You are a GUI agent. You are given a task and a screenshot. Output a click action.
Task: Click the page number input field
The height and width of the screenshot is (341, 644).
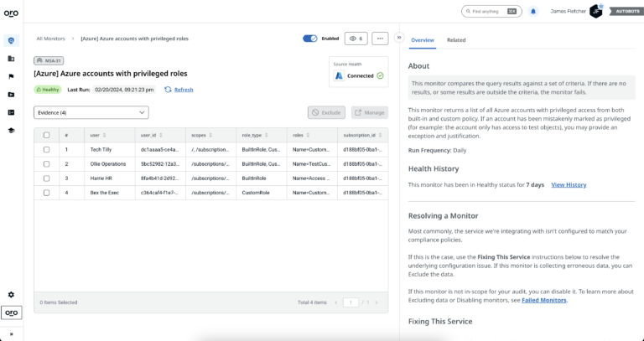351,302
